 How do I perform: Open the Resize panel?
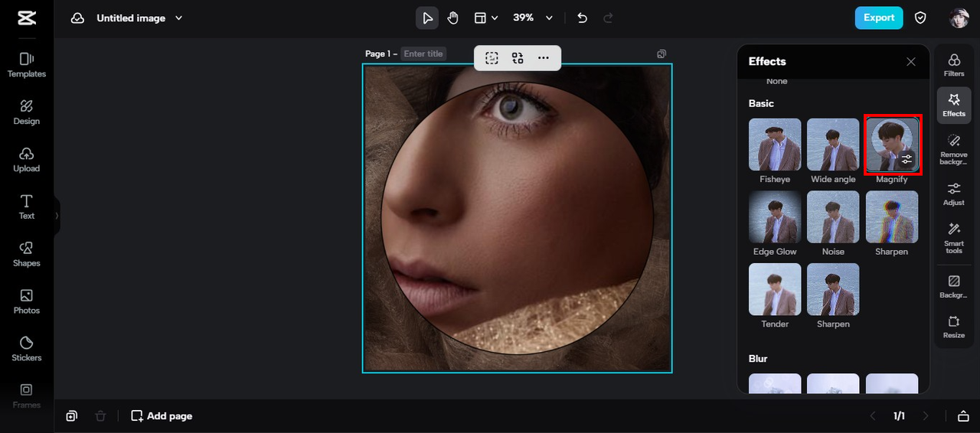954,327
